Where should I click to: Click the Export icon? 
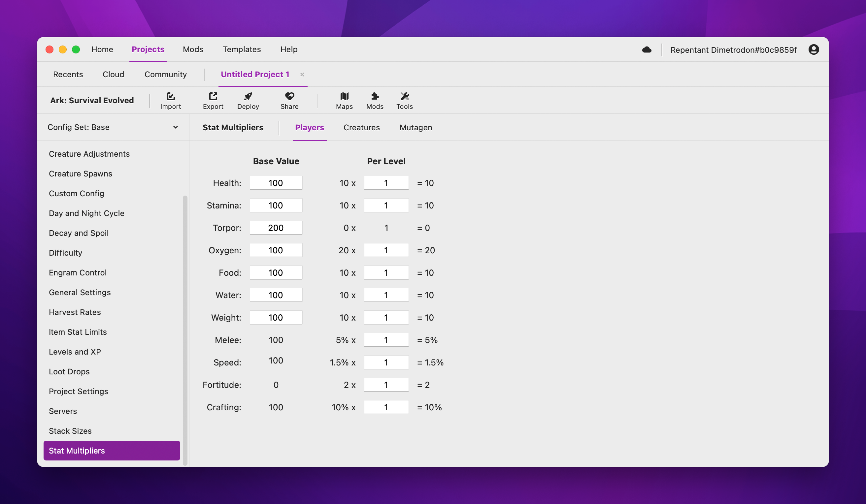pyautogui.click(x=213, y=100)
